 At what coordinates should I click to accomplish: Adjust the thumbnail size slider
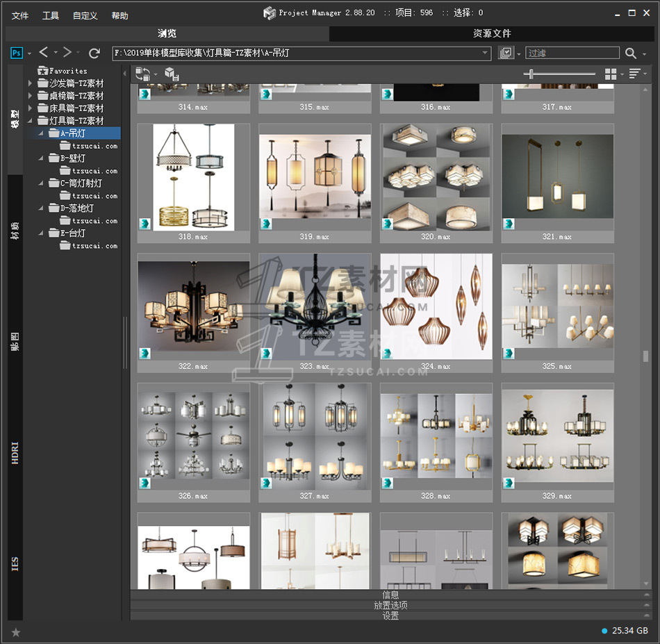(x=532, y=74)
